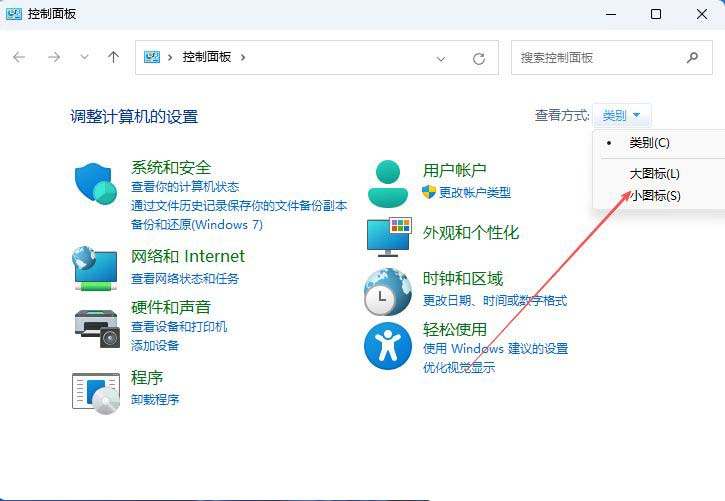Open the System and Security shield icon
This screenshot has width=725, height=501.
(x=96, y=183)
